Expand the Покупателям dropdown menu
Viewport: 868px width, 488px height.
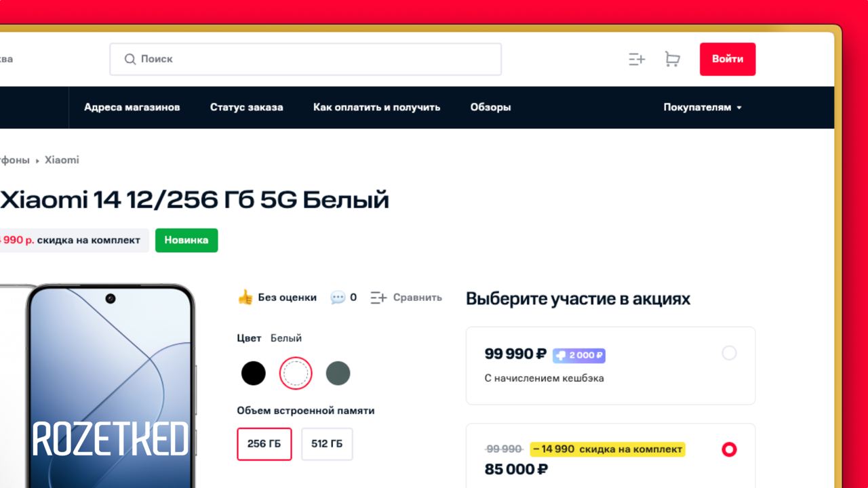tap(703, 107)
